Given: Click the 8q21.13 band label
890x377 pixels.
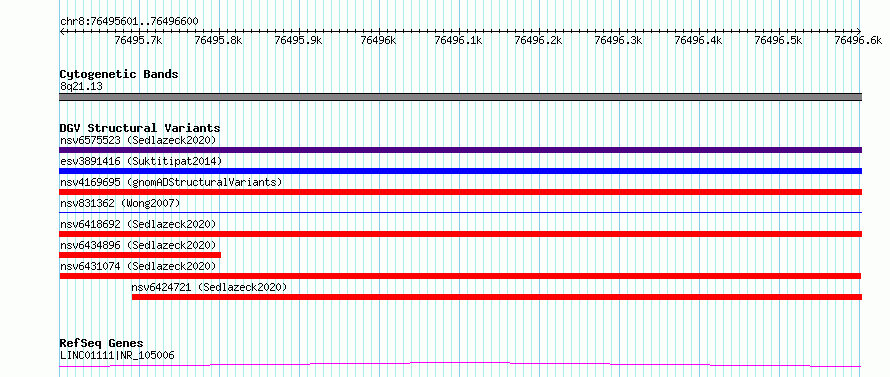Looking at the screenshot, I should (x=81, y=87).
